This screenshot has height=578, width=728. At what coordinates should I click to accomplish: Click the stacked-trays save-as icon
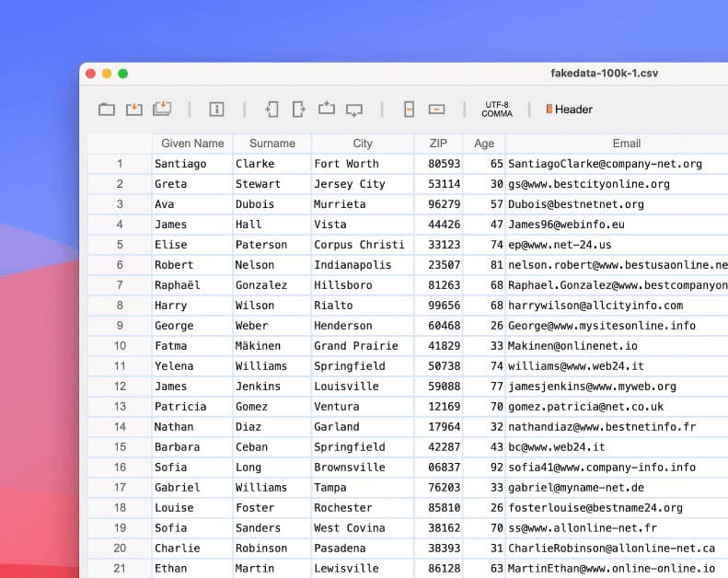pos(162,109)
